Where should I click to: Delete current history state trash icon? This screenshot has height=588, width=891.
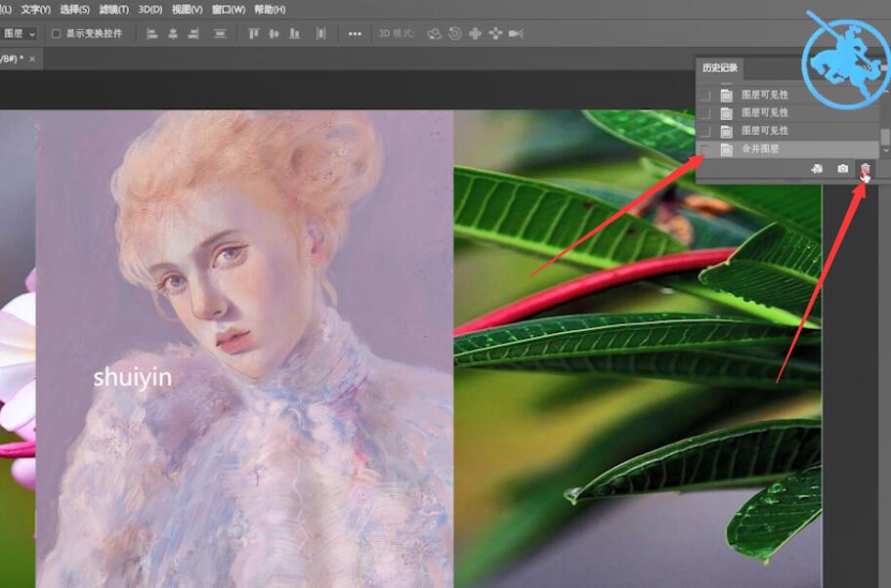click(x=865, y=169)
